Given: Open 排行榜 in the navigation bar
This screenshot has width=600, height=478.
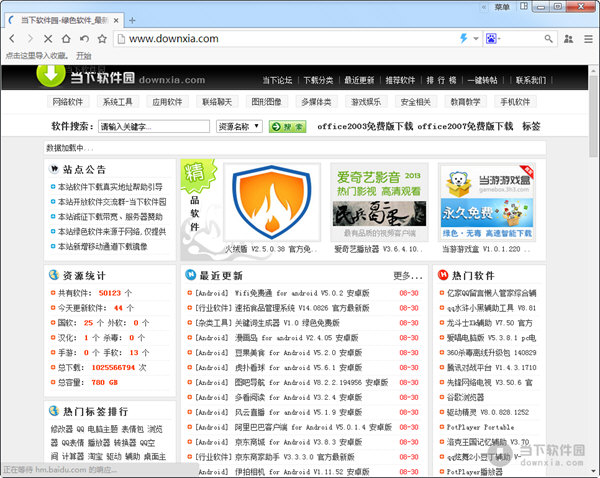Looking at the screenshot, I should click(441, 80).
